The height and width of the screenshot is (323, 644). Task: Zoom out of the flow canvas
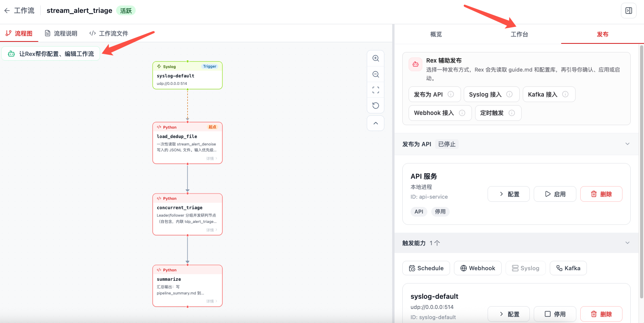376,74
